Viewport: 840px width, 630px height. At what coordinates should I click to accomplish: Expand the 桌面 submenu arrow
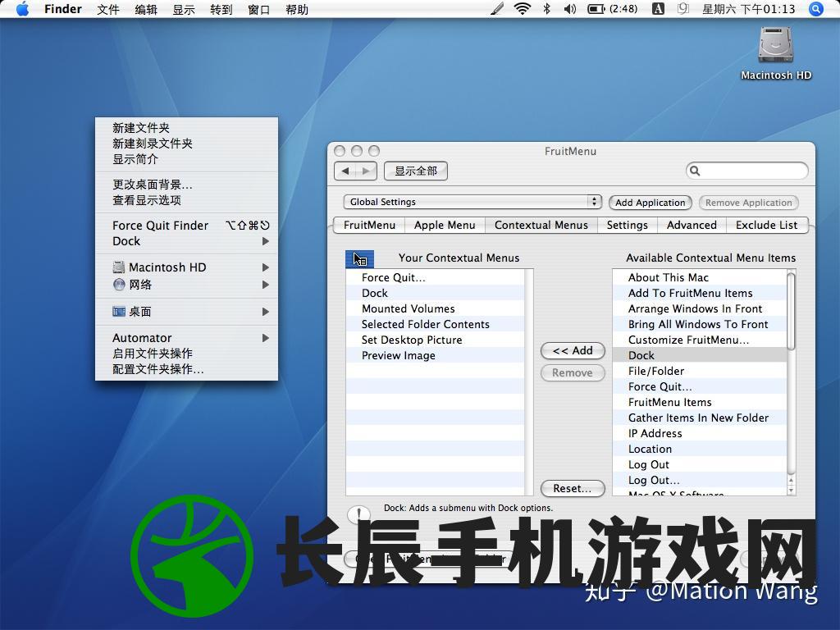265,311
